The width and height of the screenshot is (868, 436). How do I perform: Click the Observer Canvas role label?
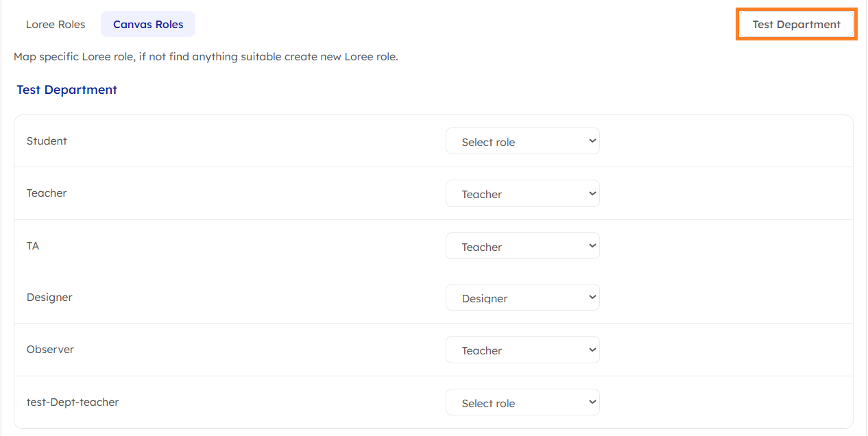(50, 350)
